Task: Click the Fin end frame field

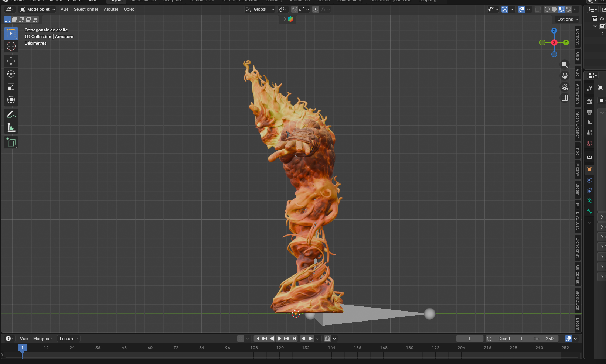Action: click(543, 339)
